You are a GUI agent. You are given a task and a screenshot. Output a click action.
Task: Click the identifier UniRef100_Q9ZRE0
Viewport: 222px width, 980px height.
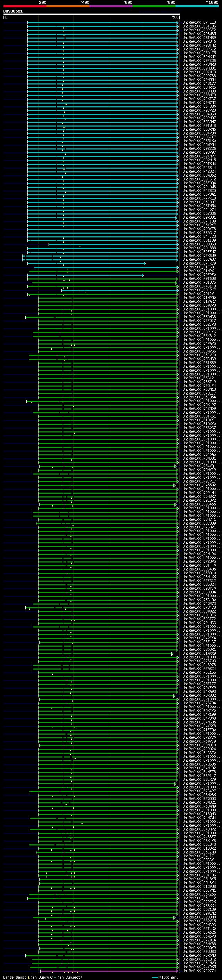(x=199, y=275)
